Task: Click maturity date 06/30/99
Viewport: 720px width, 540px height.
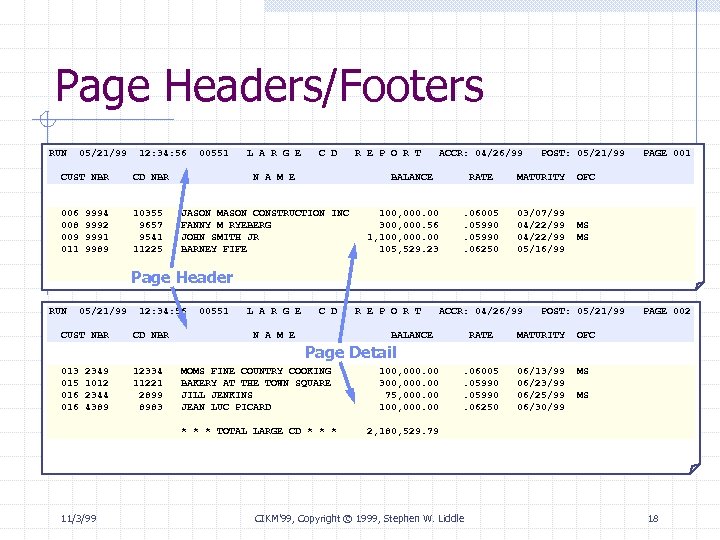Action: point(541,407)
